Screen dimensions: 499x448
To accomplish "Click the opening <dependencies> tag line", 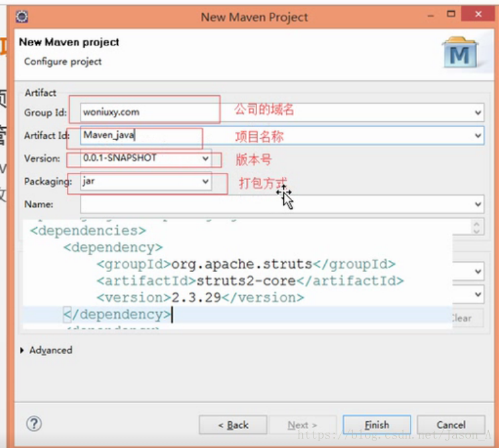I will (x=88, y=230).
